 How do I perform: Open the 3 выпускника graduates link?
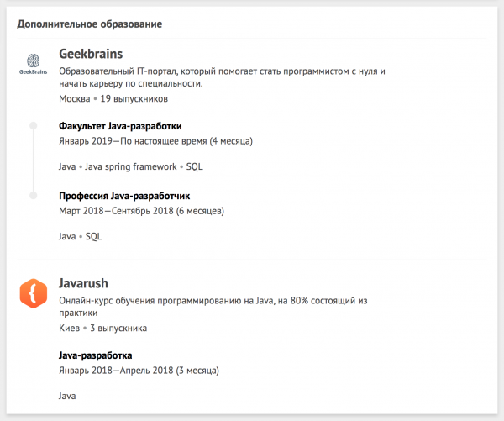[118, 328]
